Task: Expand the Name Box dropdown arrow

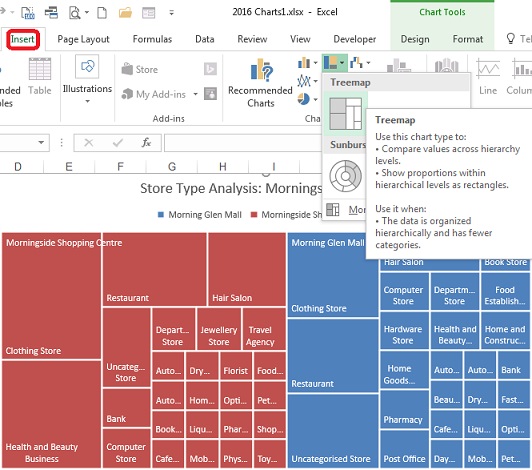Action: [41, 143]
